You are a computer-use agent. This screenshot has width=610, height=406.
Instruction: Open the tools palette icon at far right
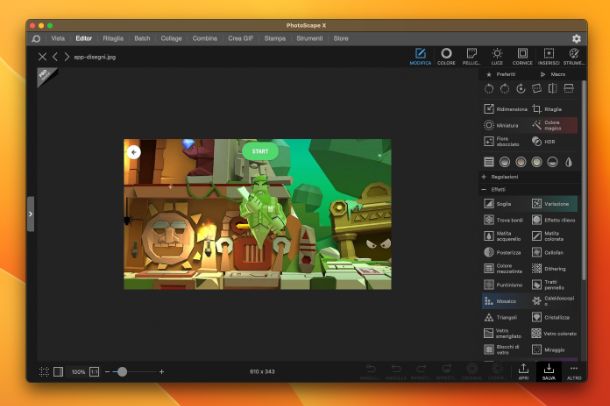pyautogui.click(x=574, y=56)
